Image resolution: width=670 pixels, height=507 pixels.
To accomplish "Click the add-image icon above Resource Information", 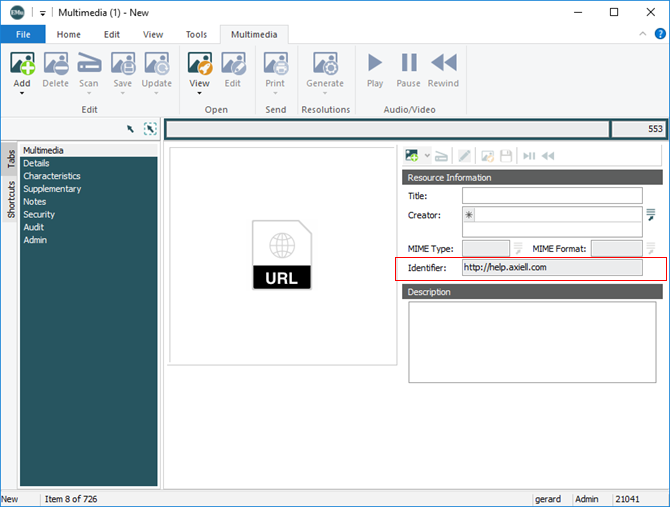I will tap(412, 156).
